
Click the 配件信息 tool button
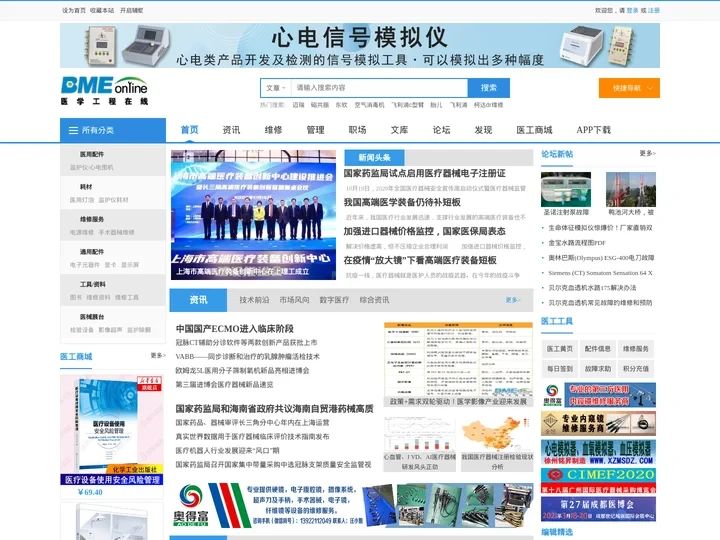coord(597,349)
